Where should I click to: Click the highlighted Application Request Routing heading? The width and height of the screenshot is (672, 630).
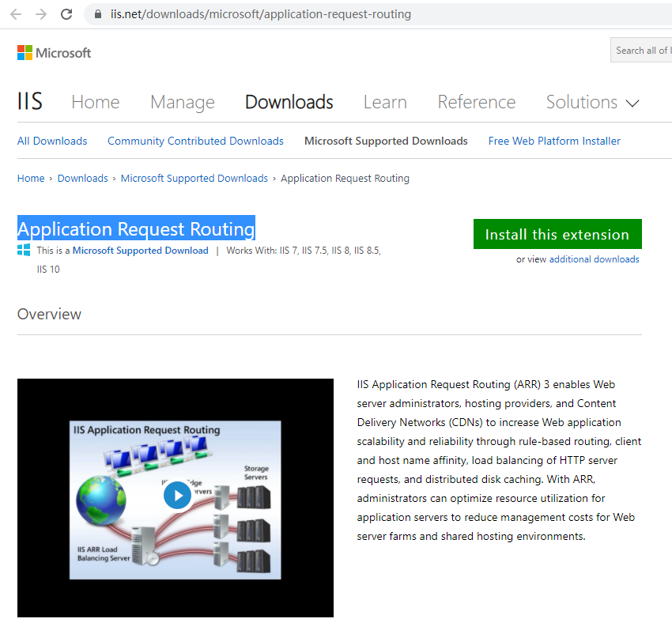[x=136, y=229]
